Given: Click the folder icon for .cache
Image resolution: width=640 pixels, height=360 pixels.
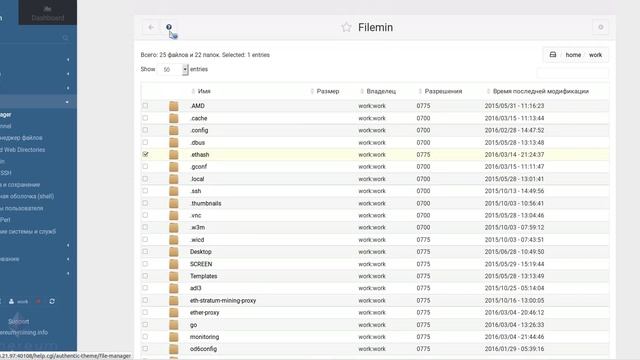Looking at the screenshot, I should pos(173,118).
